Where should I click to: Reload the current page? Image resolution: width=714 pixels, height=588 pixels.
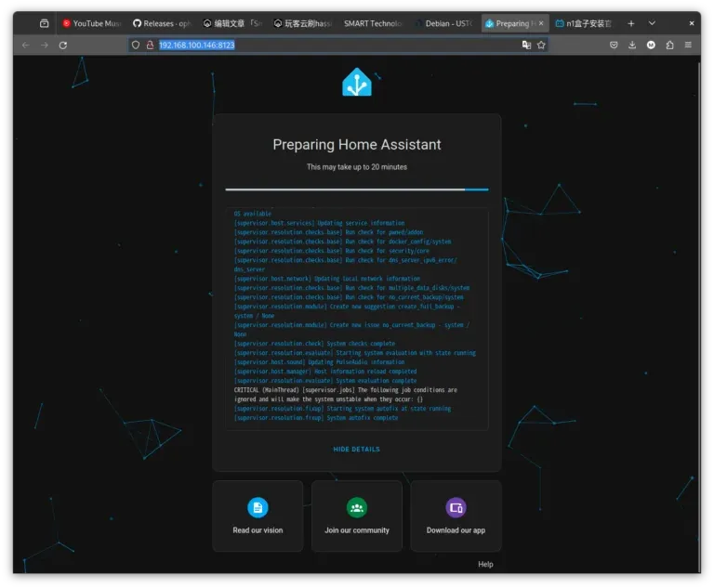pos(63,46)
